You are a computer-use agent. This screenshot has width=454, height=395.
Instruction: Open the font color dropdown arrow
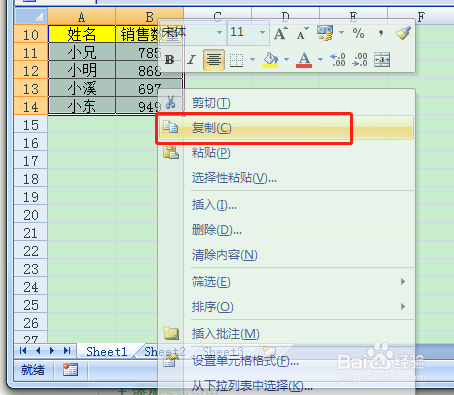pos(320,60)
